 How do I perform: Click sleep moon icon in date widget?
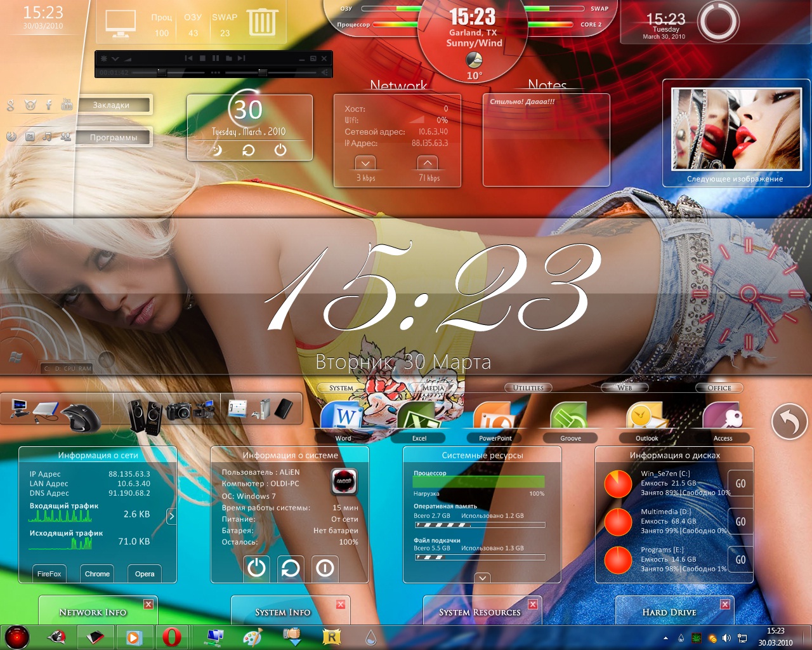pos(217,150)
